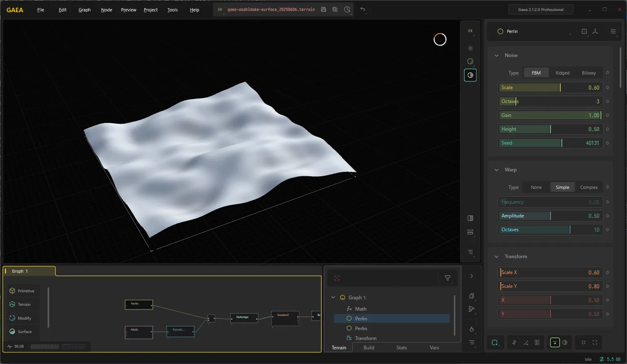
Task: Click the save file icon in title bar
Action: click(x=323, y=9)
